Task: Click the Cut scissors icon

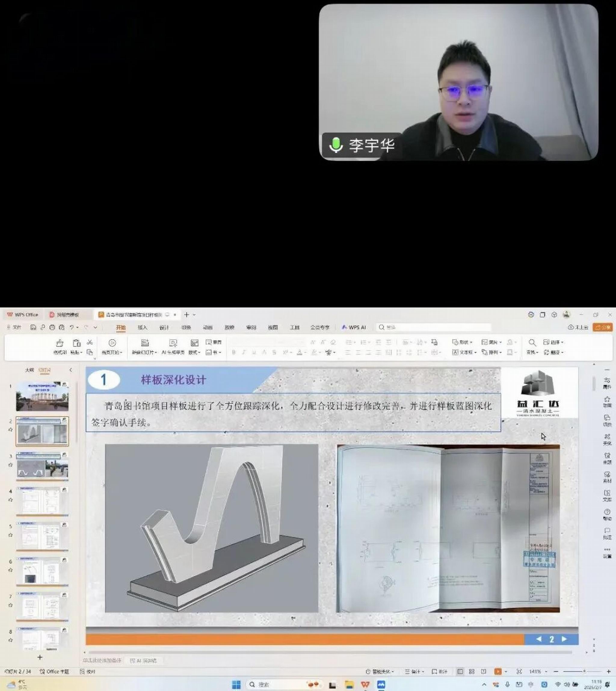Action: coord(90,342)
